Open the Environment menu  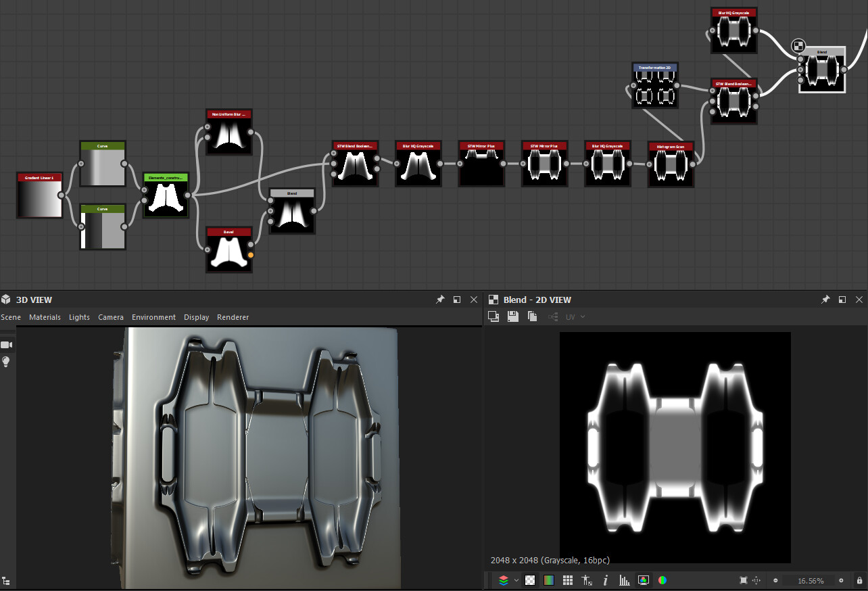point(153,317)
